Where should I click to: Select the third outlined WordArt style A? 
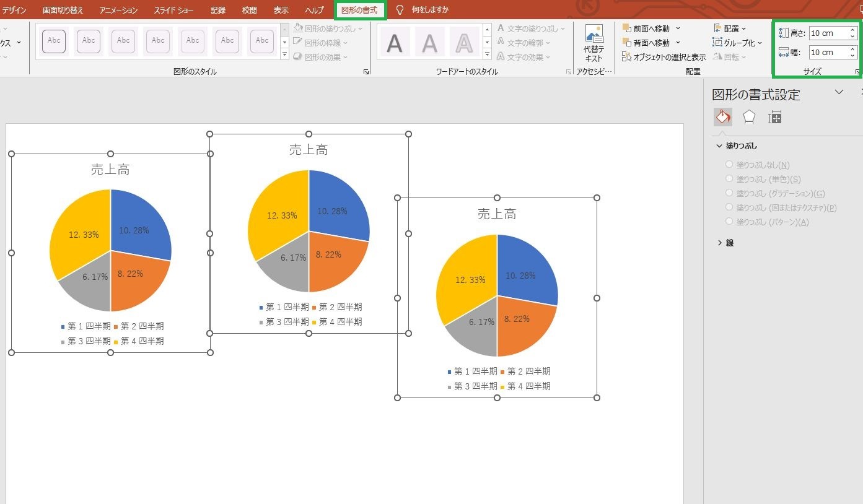point(464,42)
